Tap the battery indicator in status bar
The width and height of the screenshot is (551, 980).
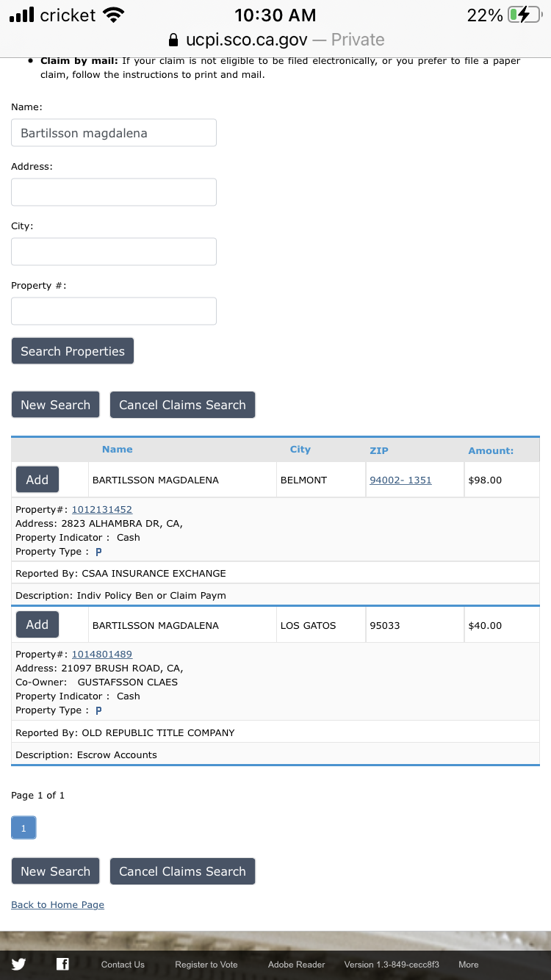tap(525, 15)
